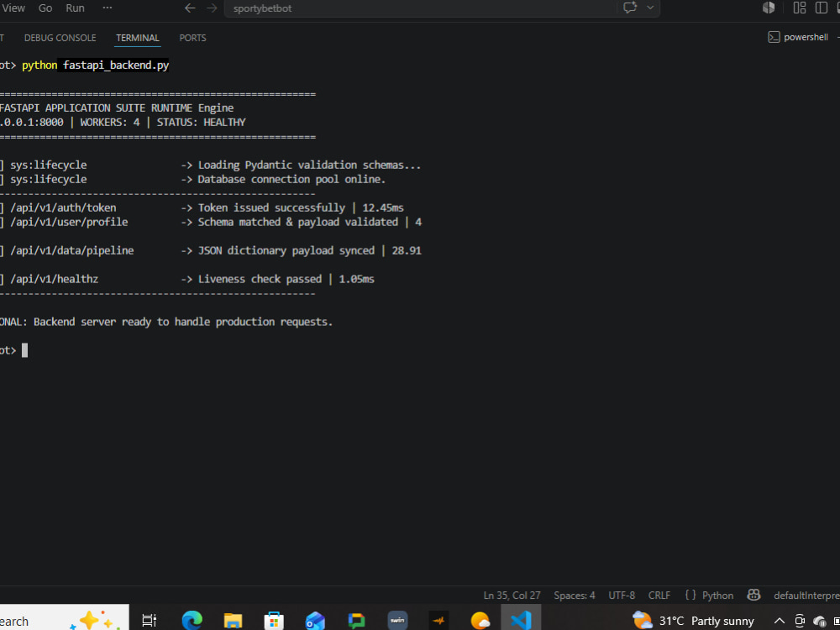The height and width of the screenshot is (630, 840).
Task: Click the /api/v1/data/pipeline log line
Action: coord(211,250)
